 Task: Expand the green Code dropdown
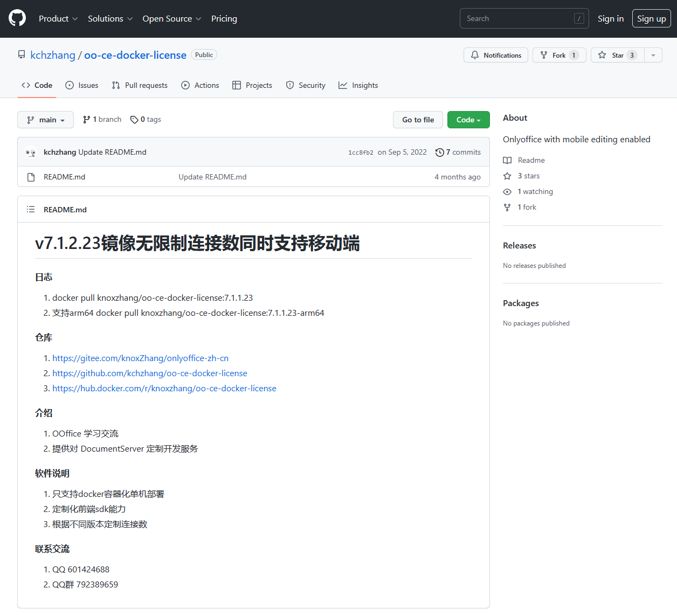(468, 120)
